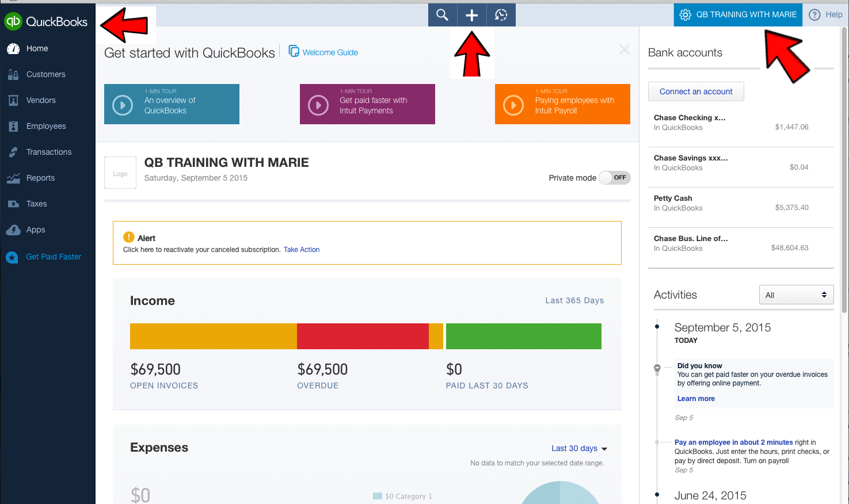Open the Activities filter dropdown
Viewport: 849px width, 504px height.
point(796,295)
